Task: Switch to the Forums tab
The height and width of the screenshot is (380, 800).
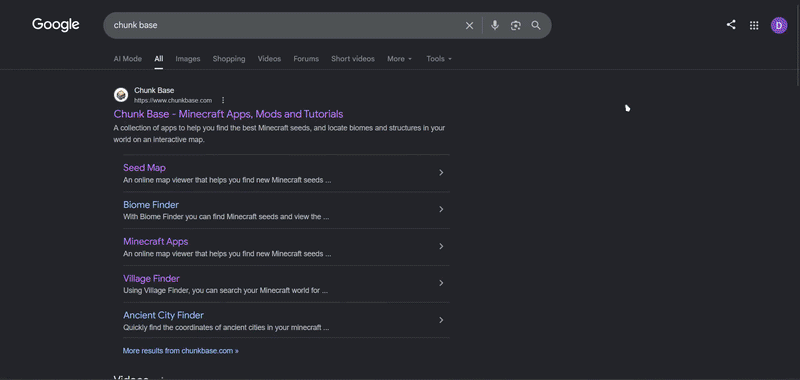Action: [x=306, y=59]
